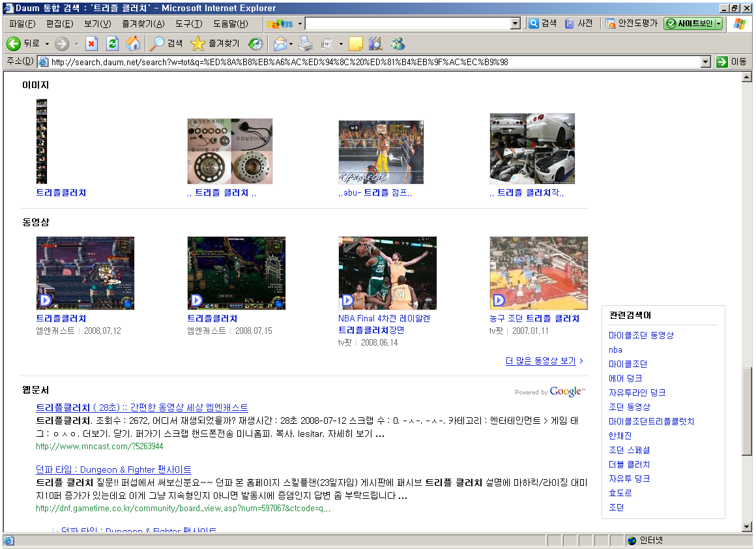Image resolution: width=756 pixels, height=549 pixels.
Task: Open the research book icon
Action: click(x=375, y=44)
